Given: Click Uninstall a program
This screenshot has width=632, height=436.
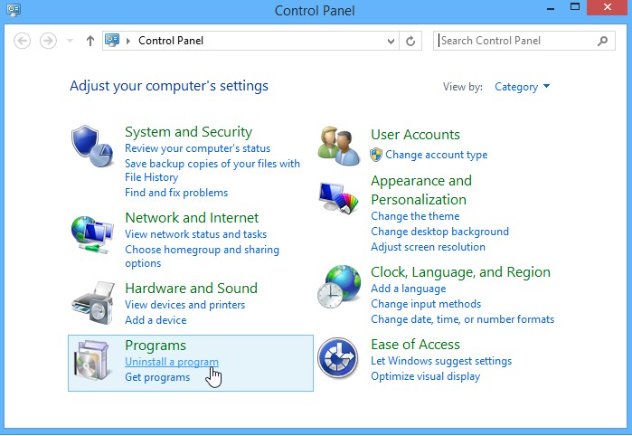Looking at the screenshot, I should (171, 362).
